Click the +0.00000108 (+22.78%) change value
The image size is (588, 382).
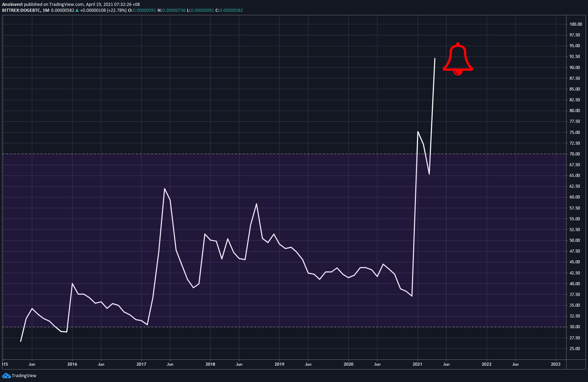pos(103,10)
